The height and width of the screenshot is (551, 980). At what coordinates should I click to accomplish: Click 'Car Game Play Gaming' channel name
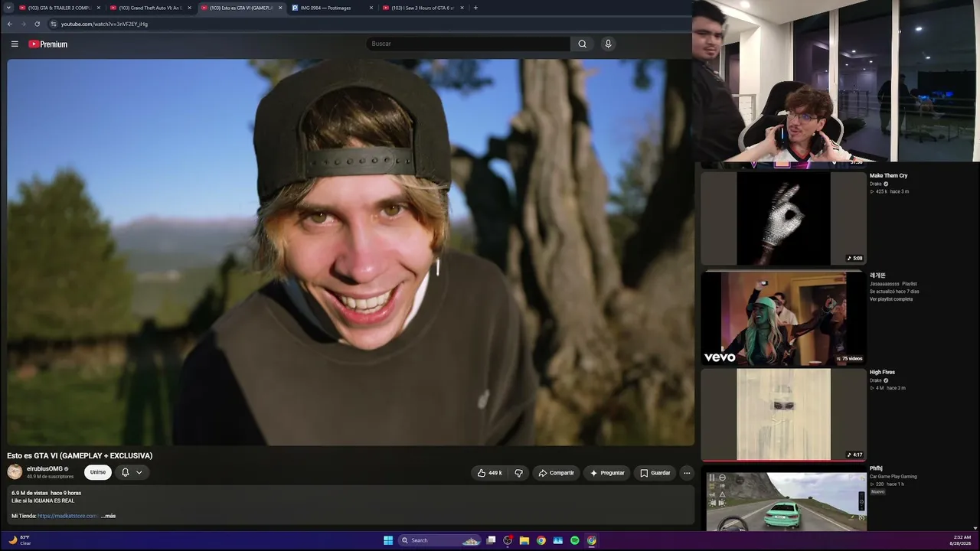click(893, 477)
